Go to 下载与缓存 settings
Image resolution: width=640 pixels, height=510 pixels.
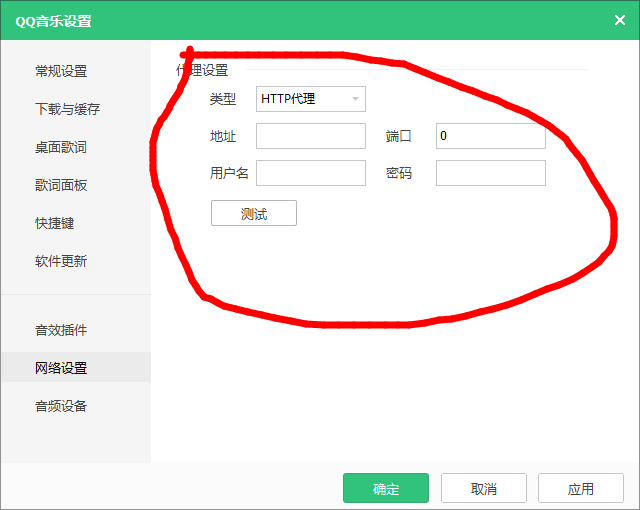click(x=67, y=109)
